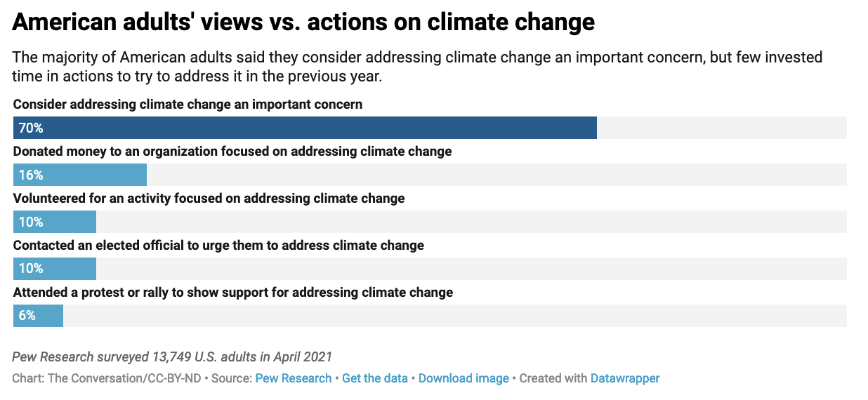Click the subtitle paragraph below the title
The height and width of the screenshot is (400, 868).
pyautogui.click(x=417, y=67)
